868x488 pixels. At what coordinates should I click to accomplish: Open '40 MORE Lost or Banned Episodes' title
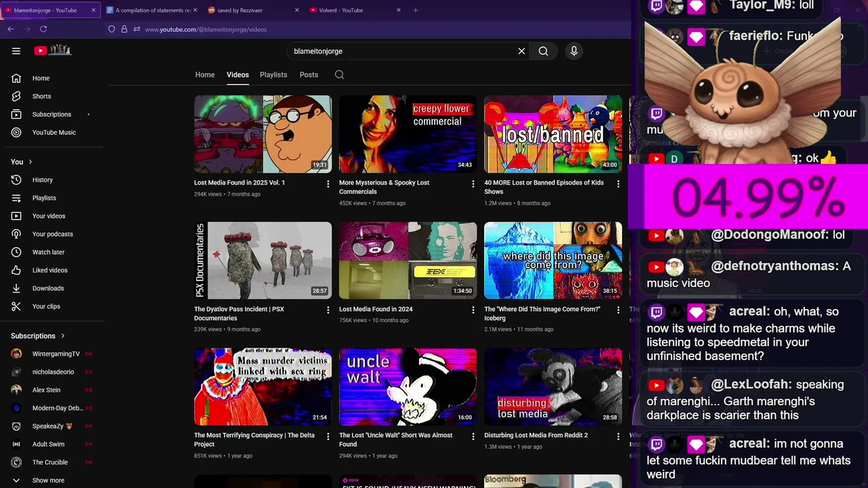pyautogui.click(x=544, y=186)
